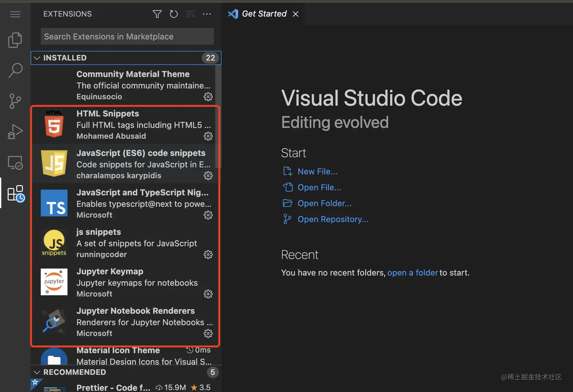Open the Remote Explorer view
The image size is (573, 392).
[x=15, y=163]
